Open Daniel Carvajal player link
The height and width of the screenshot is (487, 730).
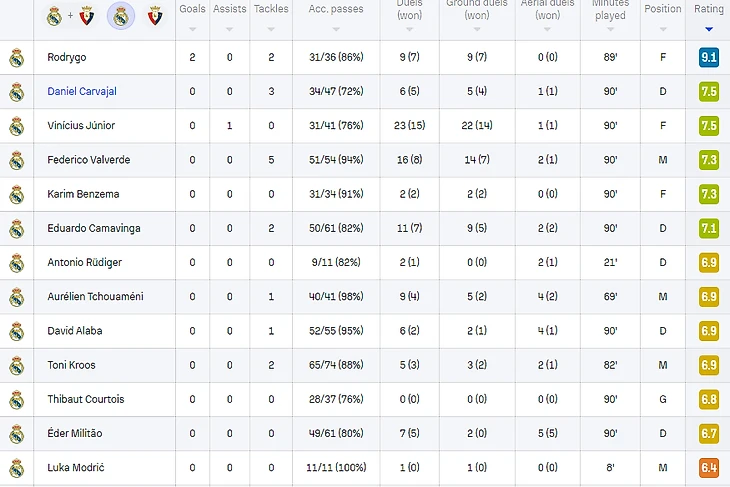(x=82, y=91)
